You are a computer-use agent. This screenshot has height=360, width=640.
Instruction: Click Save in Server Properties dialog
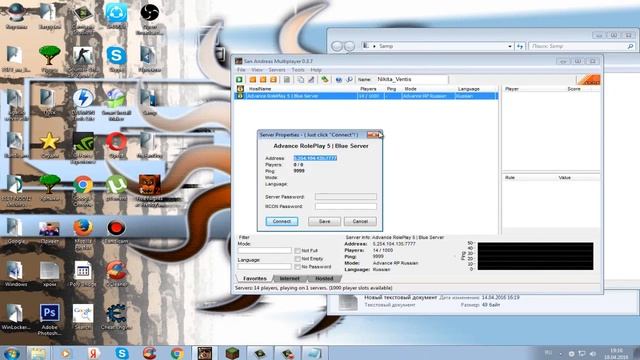pos(324,221)
